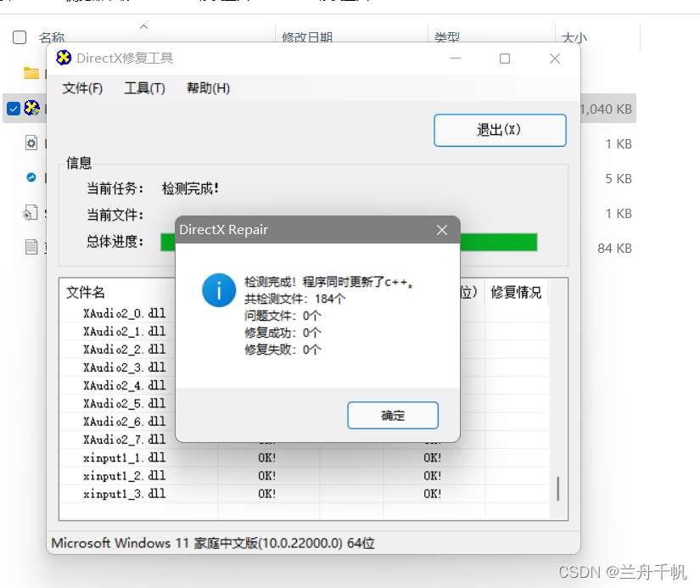Select the script file icon in Explorer
The image size is (700, 588).
coord(31,212)
